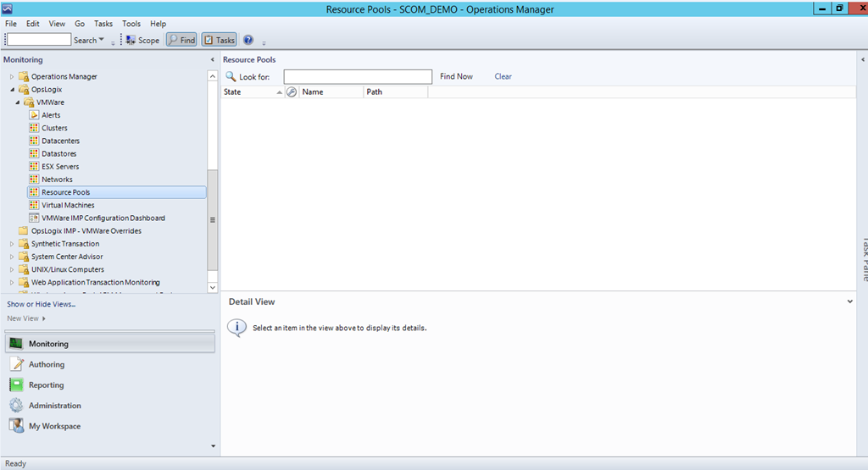The width and height of the screenshot is (868, 470).
Task: Click the Show or Hide Views link
Action: (41, 304)
